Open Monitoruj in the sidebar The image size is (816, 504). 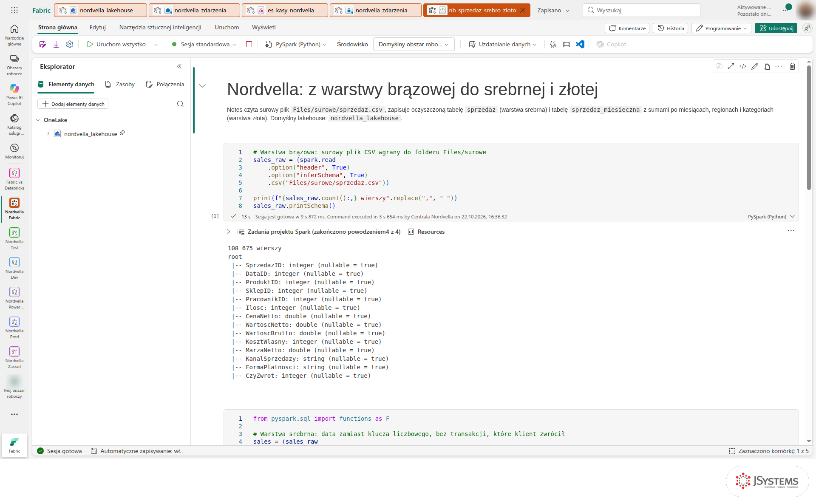click(x=14, y=151)
